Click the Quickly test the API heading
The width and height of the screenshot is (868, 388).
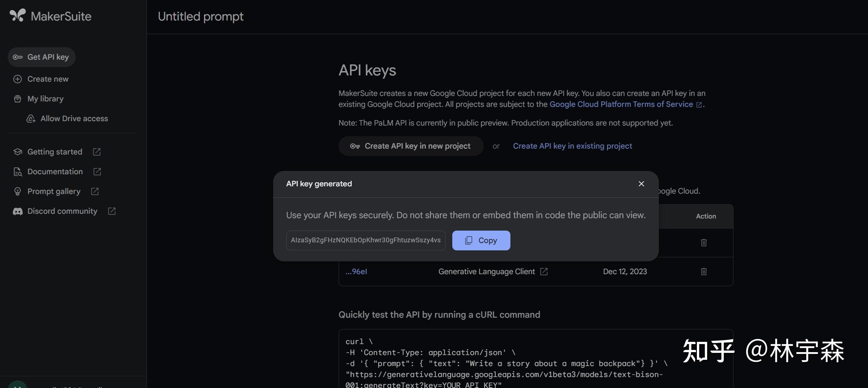click(439, 315)
